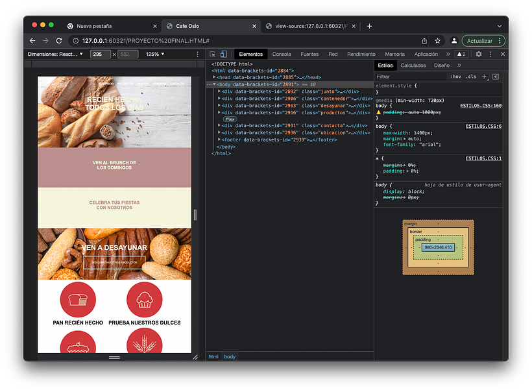
Task: Switch to the Calculados tab
Action: click(x=413, y=66)
